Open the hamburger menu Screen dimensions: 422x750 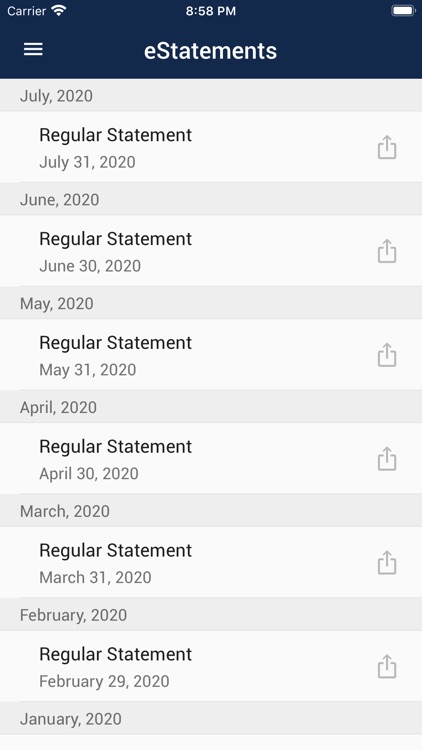[33, 49]
